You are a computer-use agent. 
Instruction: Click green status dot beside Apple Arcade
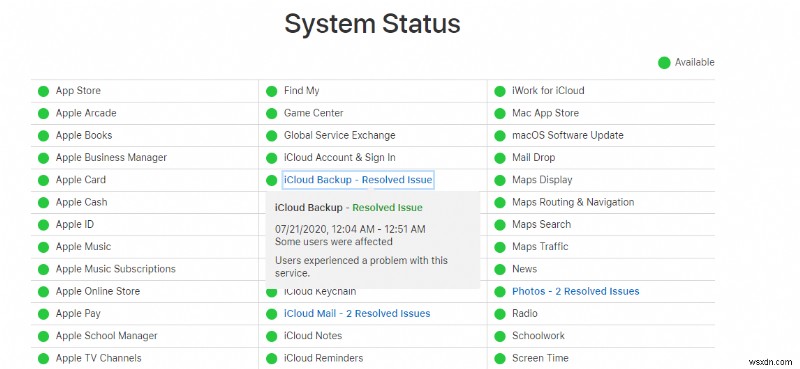(x=43, y=113)
